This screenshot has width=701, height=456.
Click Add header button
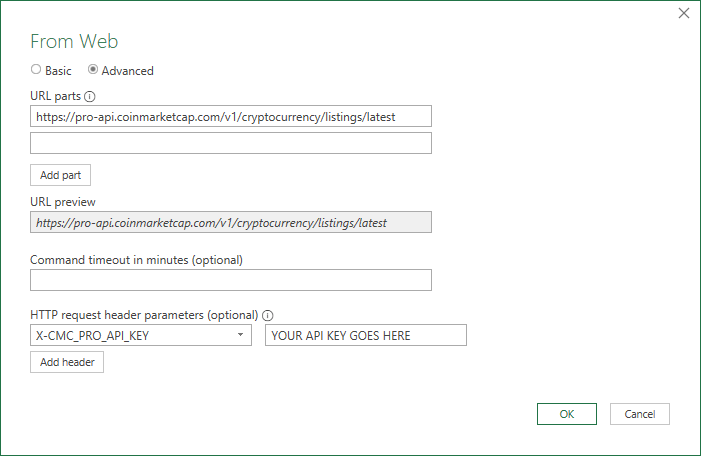pyautogui.click(x=67, y=362)
